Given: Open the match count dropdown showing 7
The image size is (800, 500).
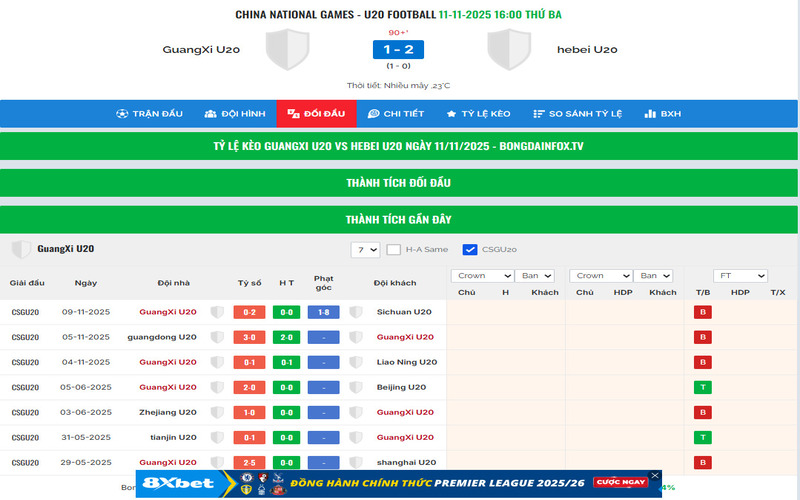Looking at the screenshot, I should 365,249.
